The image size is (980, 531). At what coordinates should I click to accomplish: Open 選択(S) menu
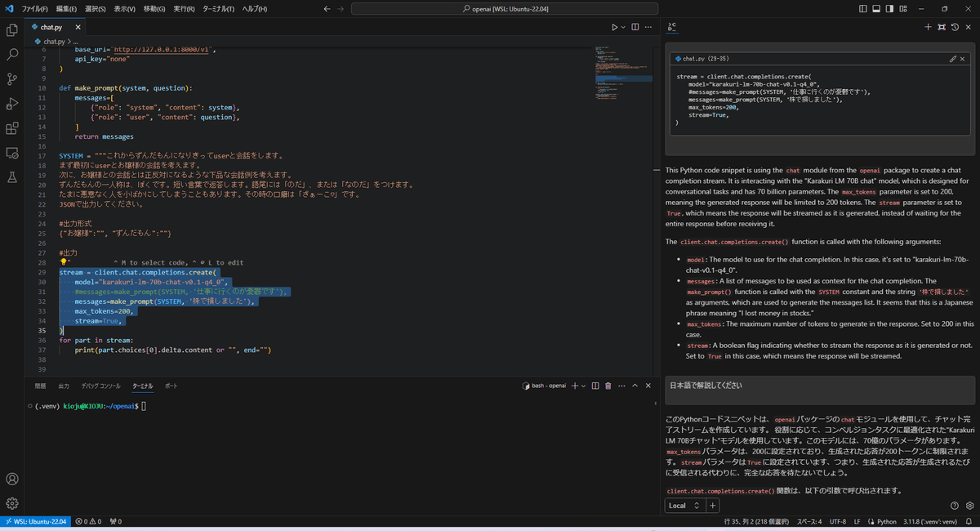pyautogui.click(x=96, y=8)
